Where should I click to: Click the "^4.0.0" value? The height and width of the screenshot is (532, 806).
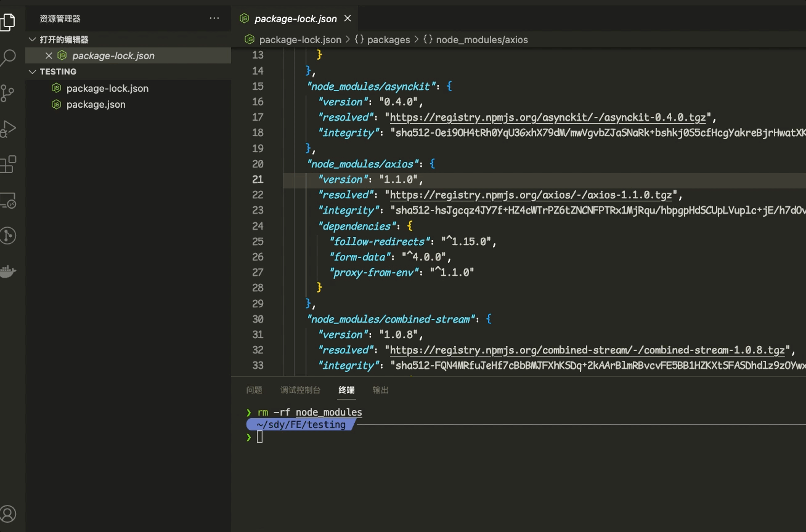[x=424, y=257]
